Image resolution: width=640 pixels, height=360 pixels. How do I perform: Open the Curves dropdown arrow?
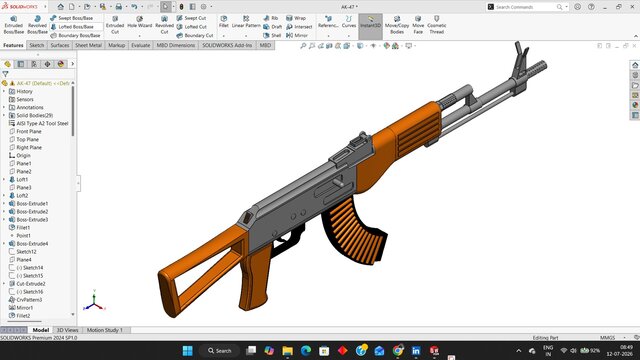tap(349, 36)
